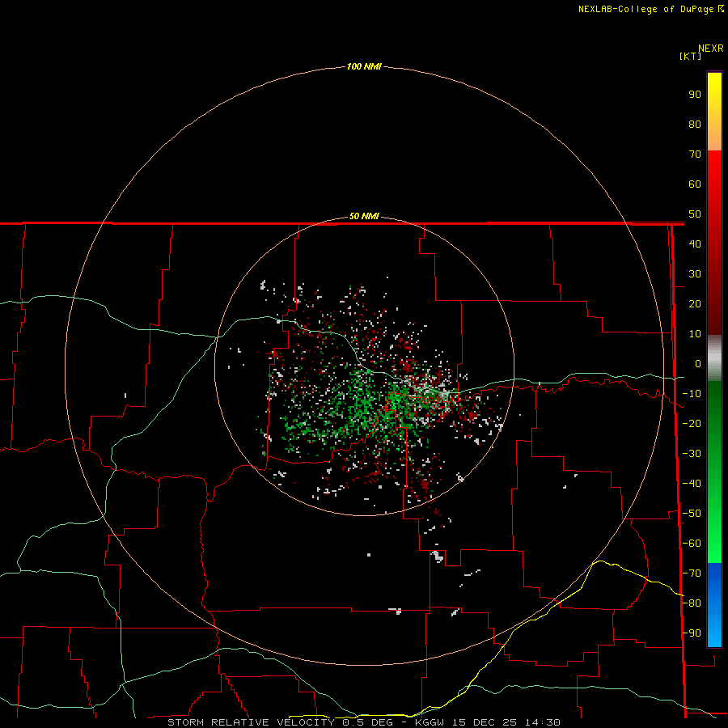Click the yellow top segment of the color bar
This screenshot has height=728, width=728.
point(714,112)
